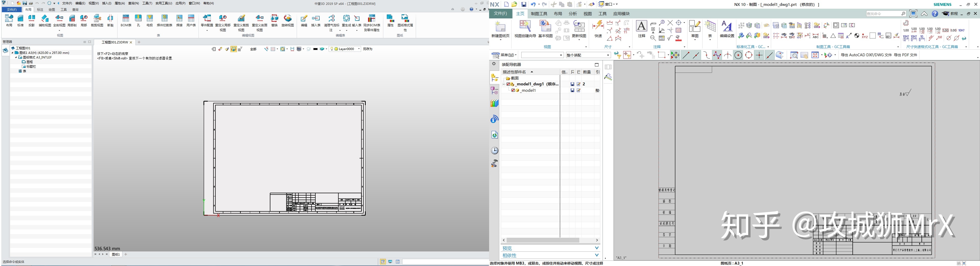The height and width of the screenshot is (266, 980).
Task: Add a new document tab with plus button
Action: (x=139, y=42)
